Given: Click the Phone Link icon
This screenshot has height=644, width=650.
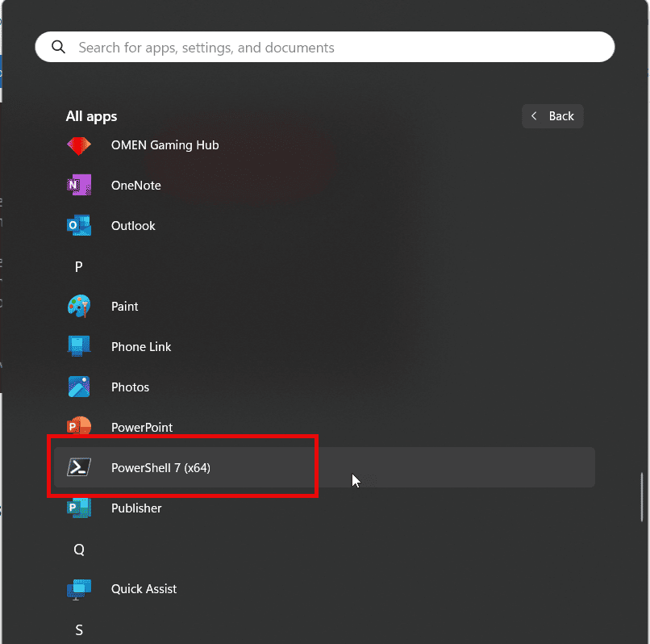Looking at the screenshot, I should pos(79,346).
